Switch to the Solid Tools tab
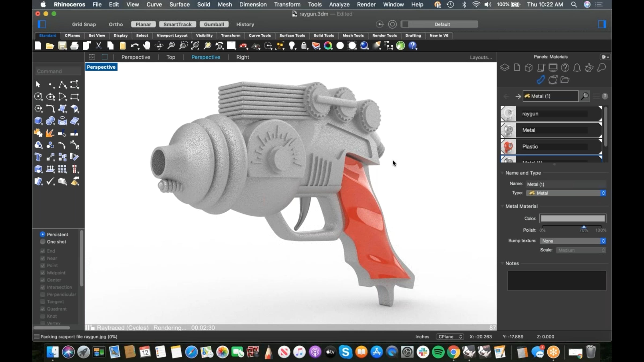Screen dimensions: 644x362 (324, 35)
